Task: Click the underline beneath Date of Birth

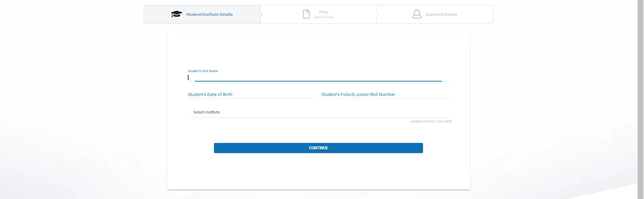Action: [252, 98]
